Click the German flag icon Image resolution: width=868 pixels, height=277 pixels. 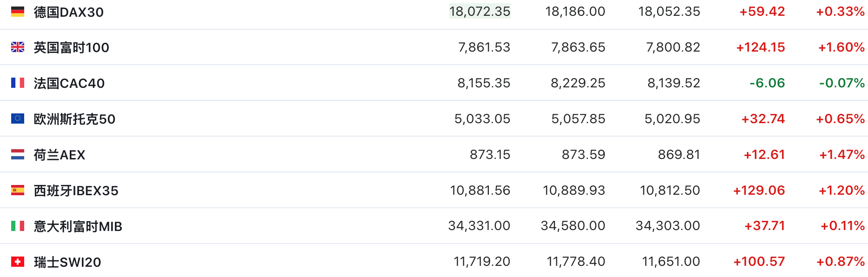pos(18,12)
